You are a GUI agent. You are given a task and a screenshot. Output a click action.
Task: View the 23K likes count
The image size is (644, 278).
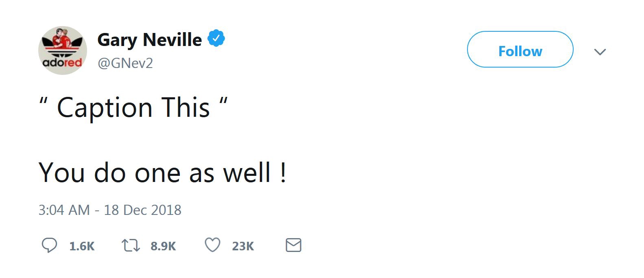click(x=243, y=245)
